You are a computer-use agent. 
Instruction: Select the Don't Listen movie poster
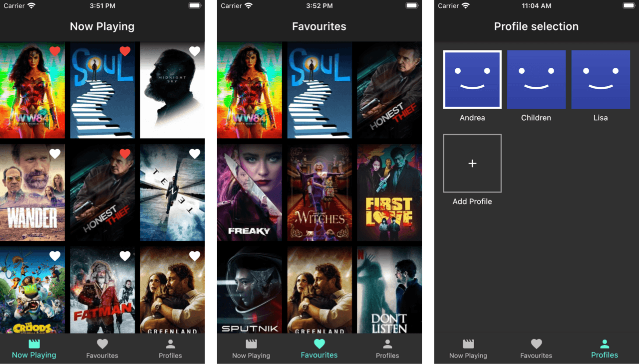point(389,290)
